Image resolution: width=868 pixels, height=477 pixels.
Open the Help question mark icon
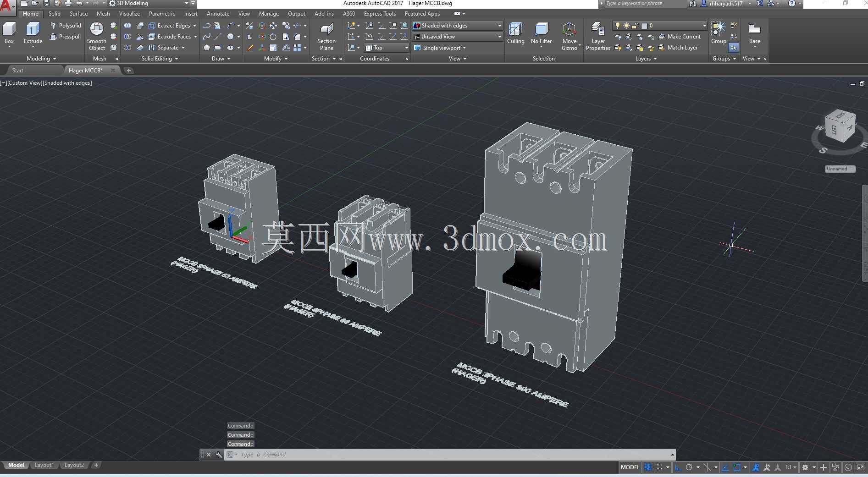pyautogui.click(x=792, y=4)
